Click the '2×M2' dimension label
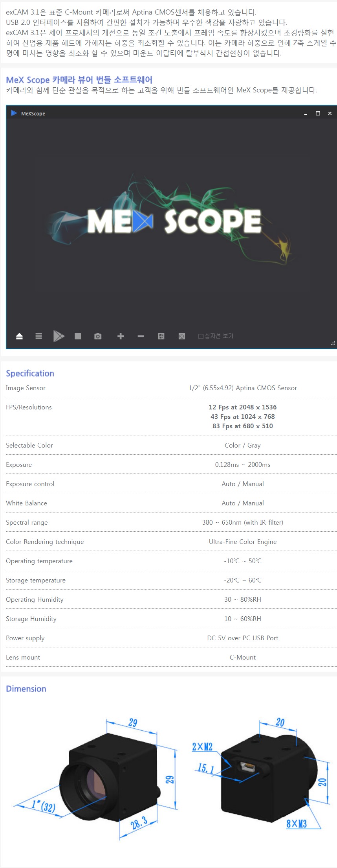The width and height of the screenshot is (337, 868). point(202,747)
